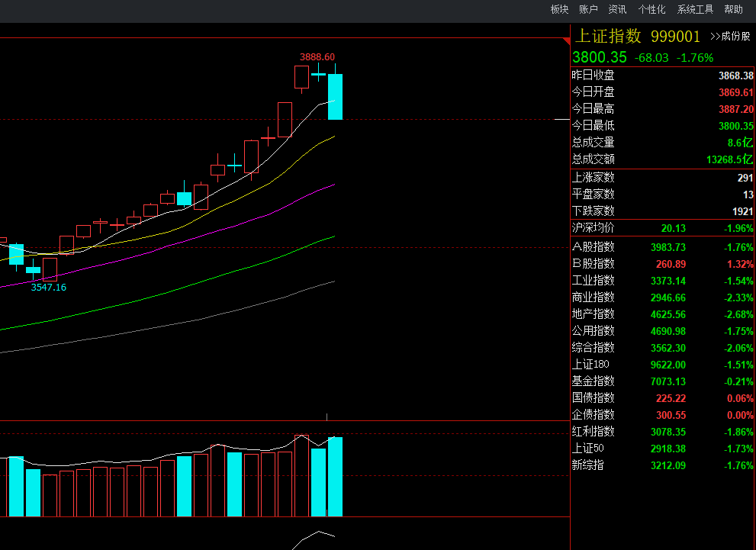Open the 账户 menu

(588, 9)
